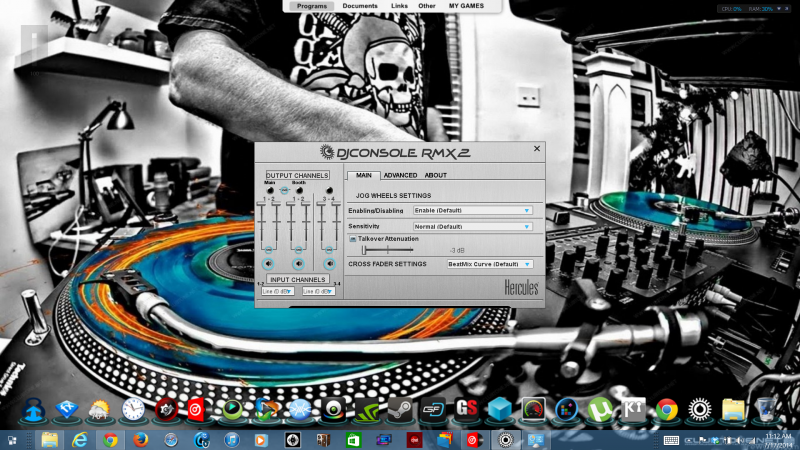The image size is (800, 450).
Task: Open MY GAMES in the top bar
Action: pos(465,6)
